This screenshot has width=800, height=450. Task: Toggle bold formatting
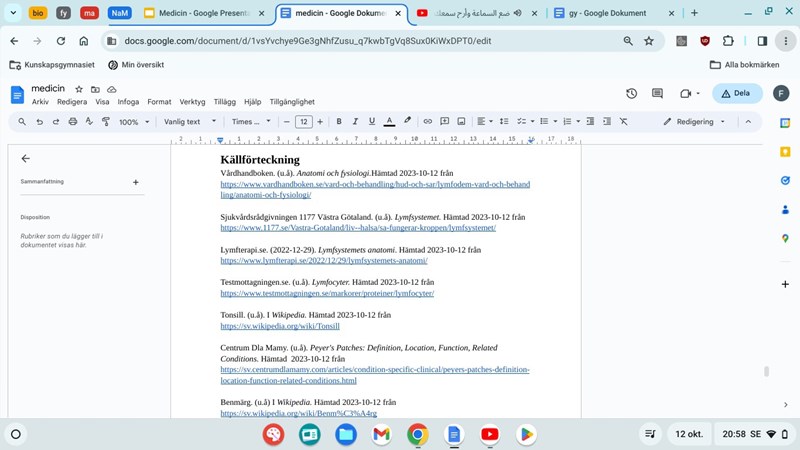pyautogui.click(x=339, y=121)
